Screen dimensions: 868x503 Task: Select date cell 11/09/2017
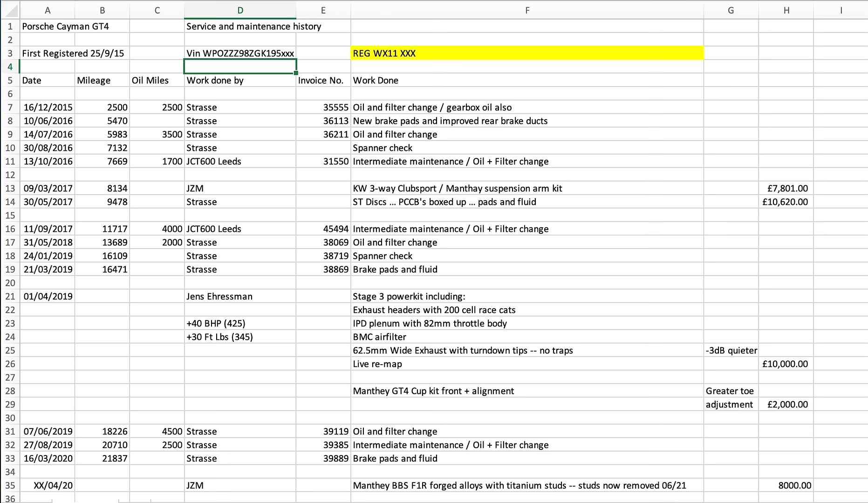click(47, 229)
